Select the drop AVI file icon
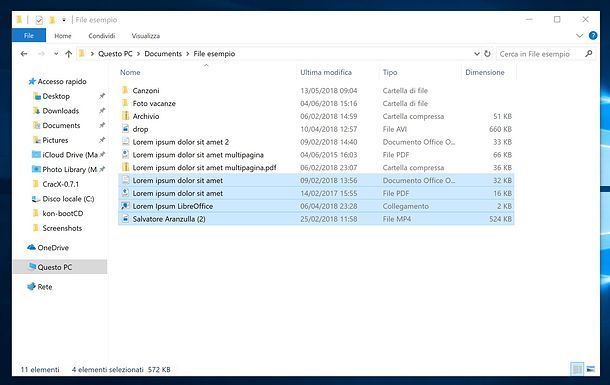This screenshot has height=385, width=610. (125, 129)
